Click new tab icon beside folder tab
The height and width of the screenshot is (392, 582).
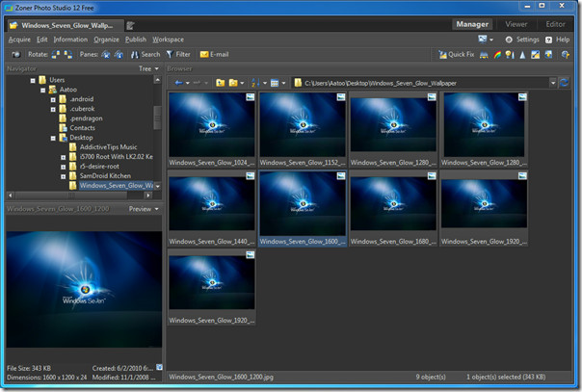click(x=130, y=25)
